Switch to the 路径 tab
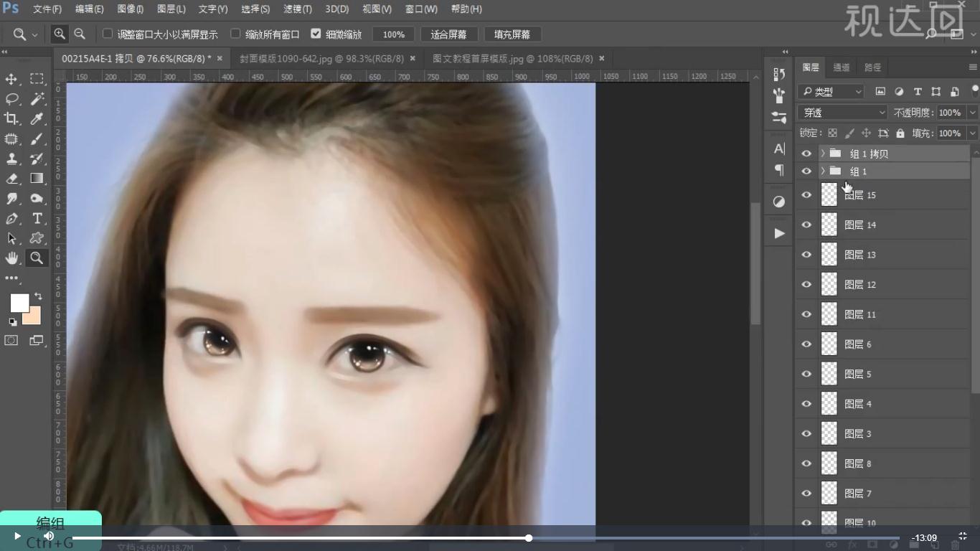 coord(872,67)
